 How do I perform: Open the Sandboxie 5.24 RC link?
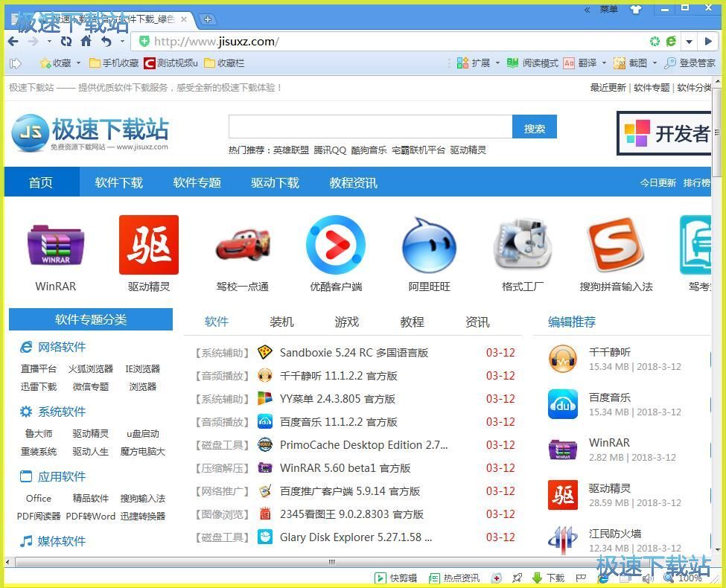click(354, 353)
